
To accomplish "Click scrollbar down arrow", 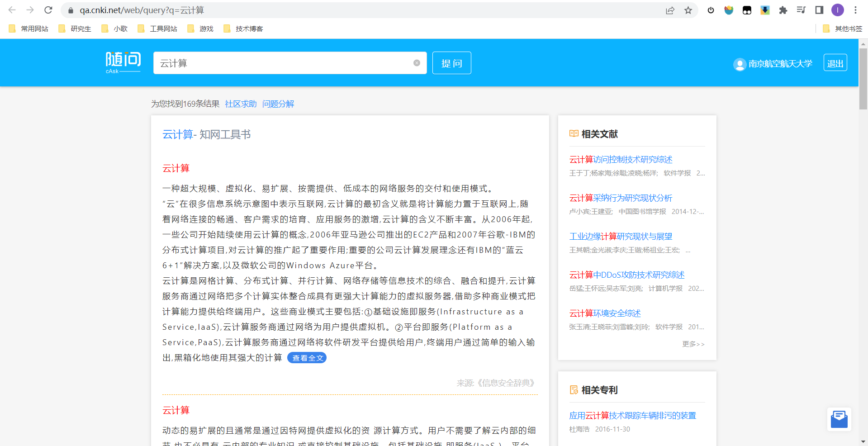I will pos(863,441).
